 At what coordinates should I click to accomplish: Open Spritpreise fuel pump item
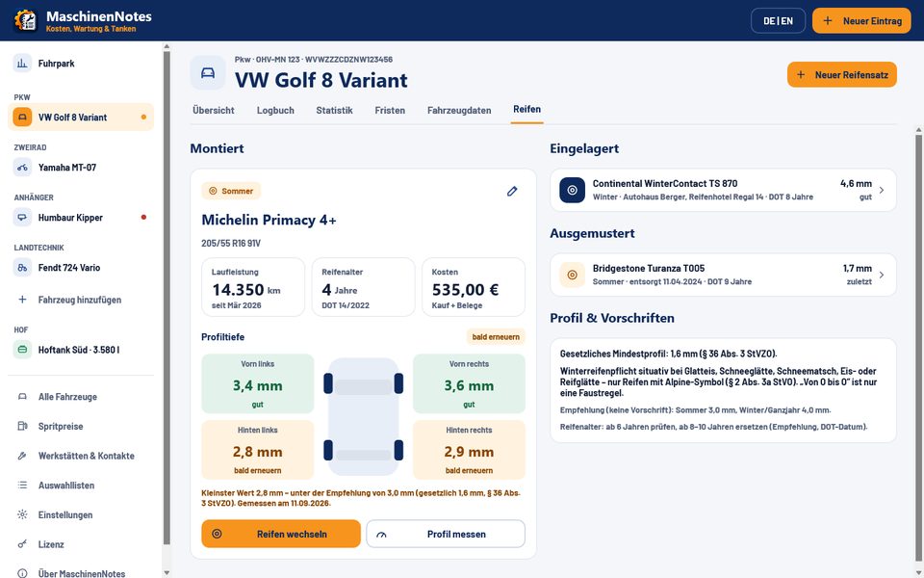click(81, 427)
